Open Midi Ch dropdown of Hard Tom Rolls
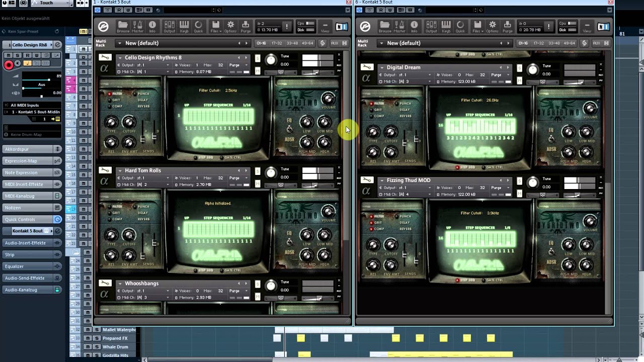The image size is (644, 362). [x=143, y=185]
